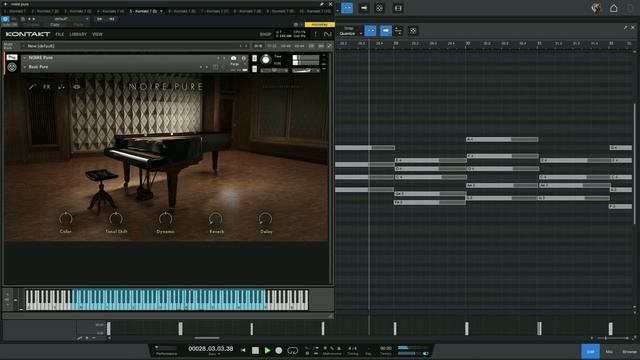
Task: Open the Kontakt FILE menu
Action: pyautogui.click(x=60, y=34)
